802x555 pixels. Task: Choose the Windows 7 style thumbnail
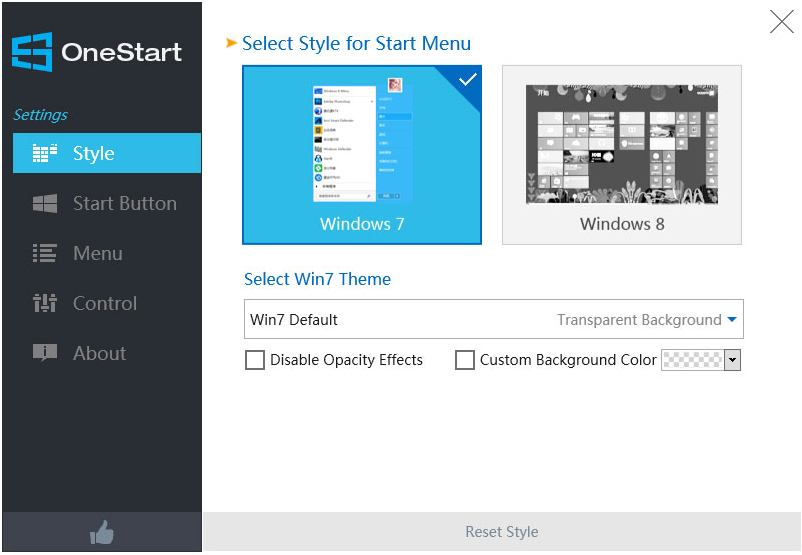click(362, 155)
